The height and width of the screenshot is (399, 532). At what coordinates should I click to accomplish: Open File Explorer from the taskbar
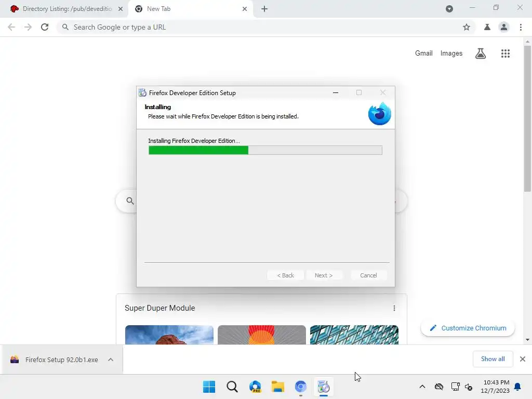pyautogui.click(x=278, y=387)
